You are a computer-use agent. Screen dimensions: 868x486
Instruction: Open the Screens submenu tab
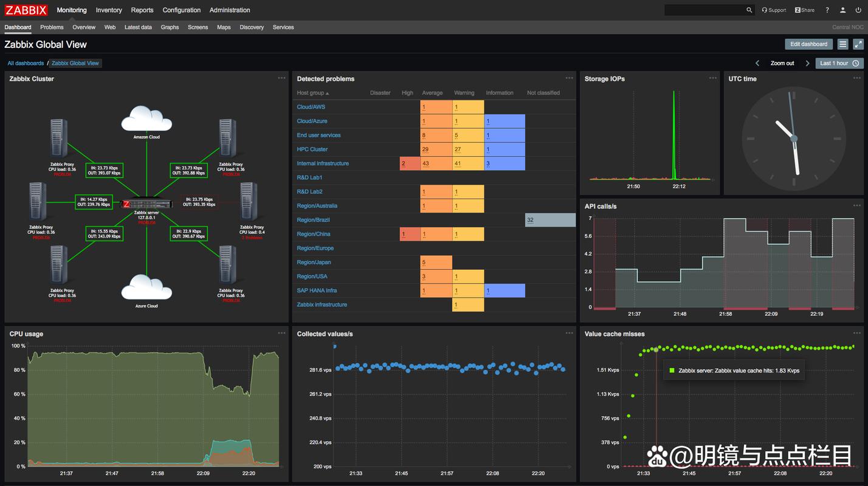[x=198, y=27]
